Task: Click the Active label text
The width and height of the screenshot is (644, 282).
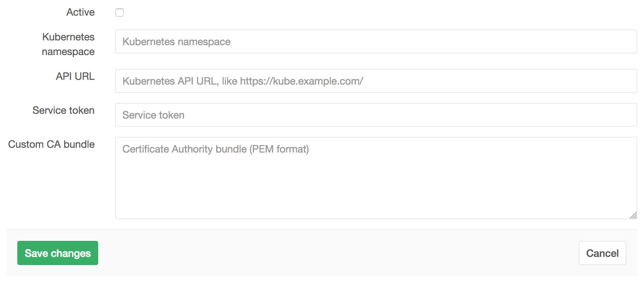Action: click(x=80, y=12)
